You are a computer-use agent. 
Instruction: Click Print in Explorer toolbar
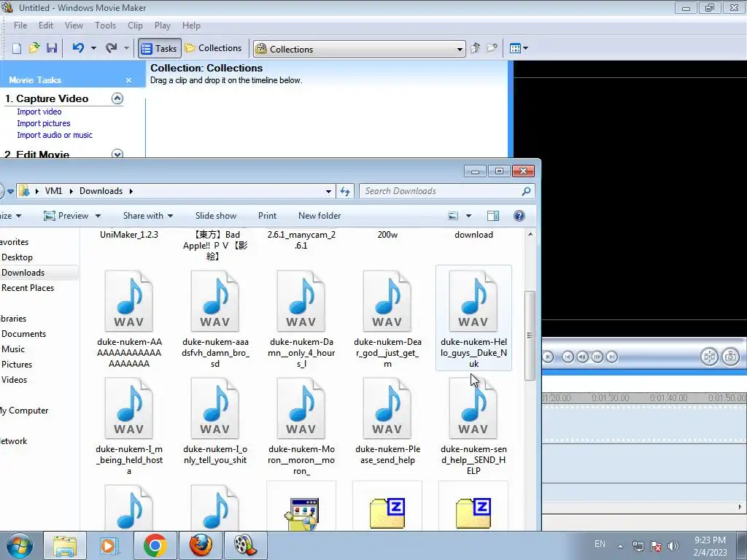(x=267, y=216)
